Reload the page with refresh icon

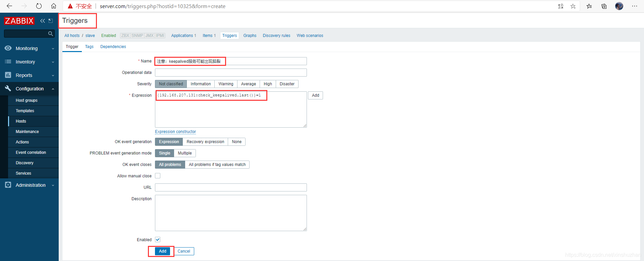[39, 6]
